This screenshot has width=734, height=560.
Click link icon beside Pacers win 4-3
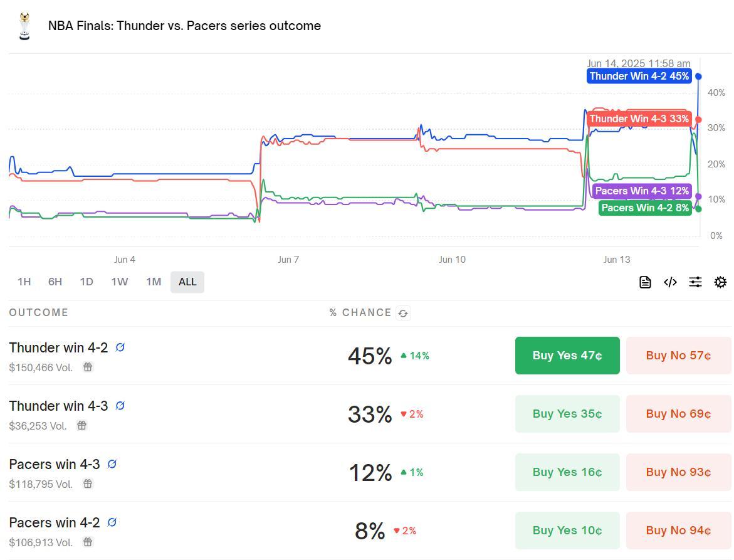(x=112, y=464)
